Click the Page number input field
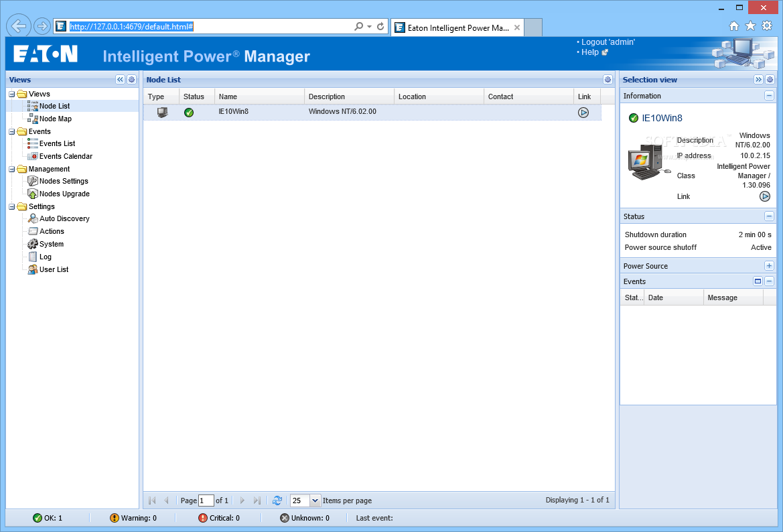 [206, 500]
